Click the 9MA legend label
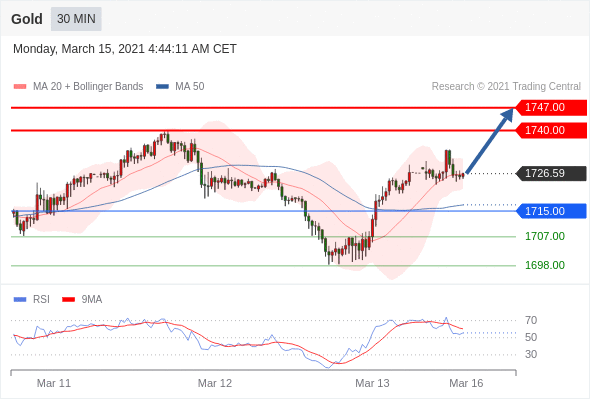590x400 pixels. tap(92, 300)
